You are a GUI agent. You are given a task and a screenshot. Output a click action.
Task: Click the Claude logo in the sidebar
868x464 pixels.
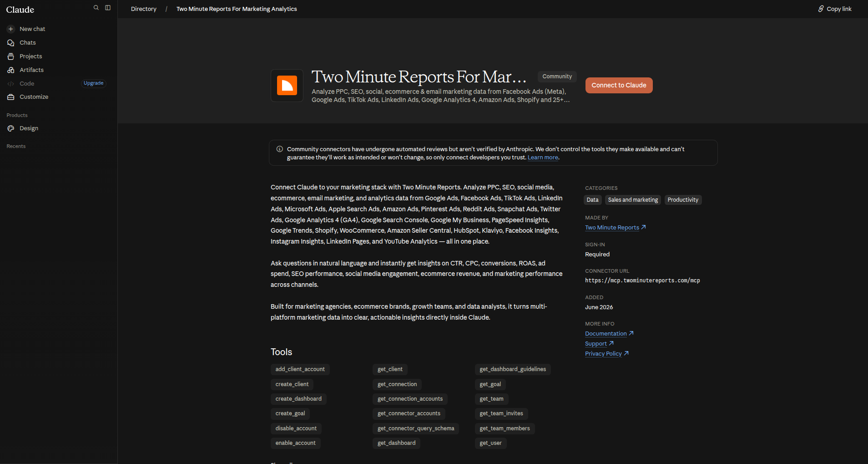coord(20,10)
